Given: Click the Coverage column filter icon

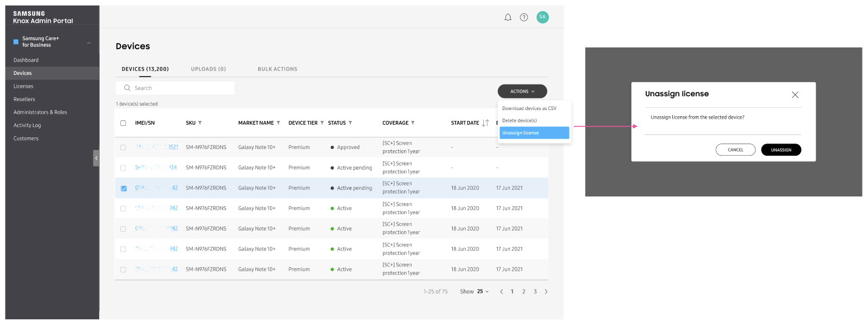Looking at the screenshot, I should point(413,123).
